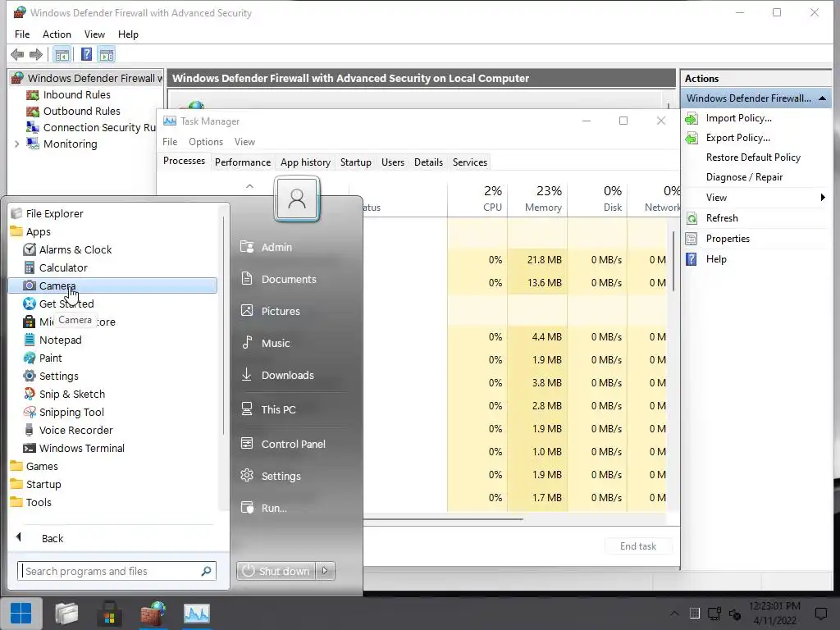
Task: Launch Alarms & Clock app
Action: point(75,249)
